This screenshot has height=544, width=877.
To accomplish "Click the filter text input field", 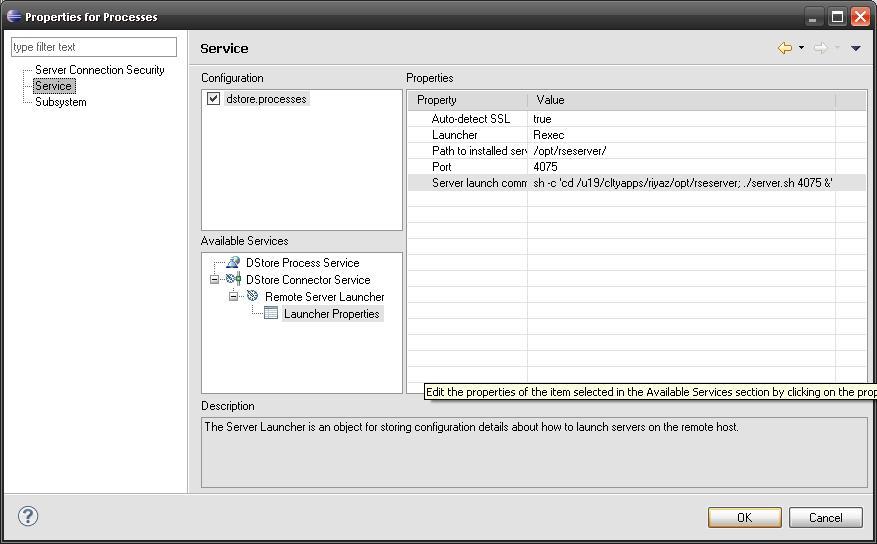I will (94, 47).
